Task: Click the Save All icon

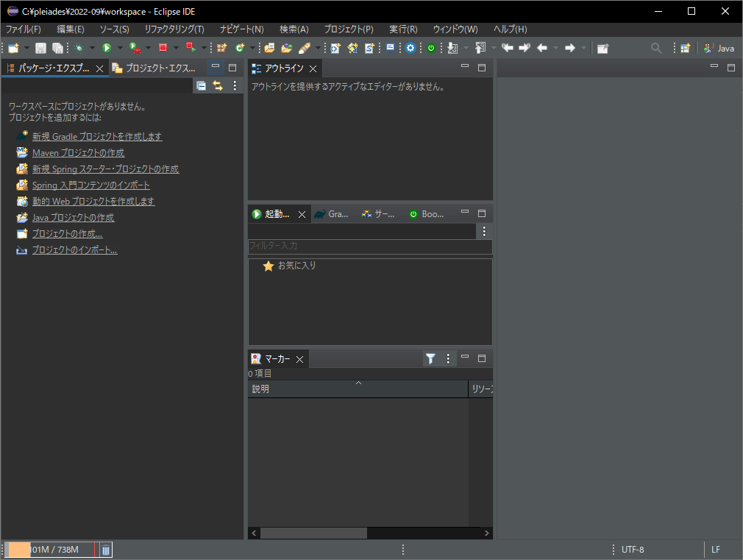Action: click(57, 48)
